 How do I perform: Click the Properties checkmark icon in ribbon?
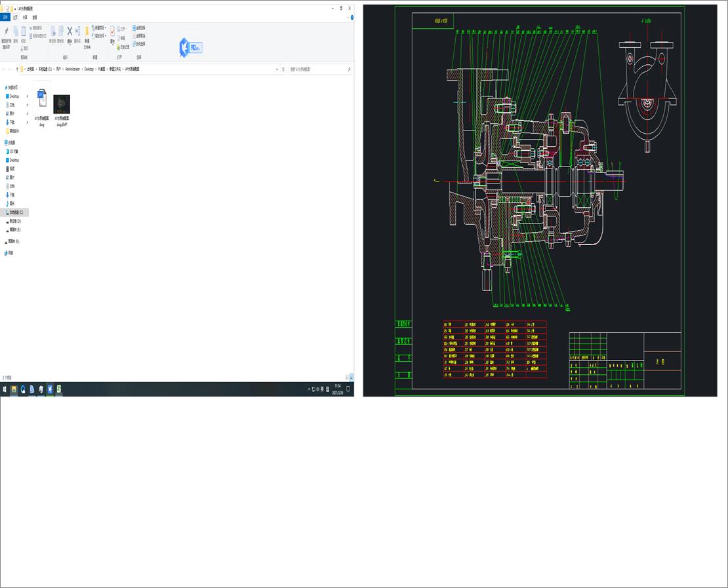[112, 31]
